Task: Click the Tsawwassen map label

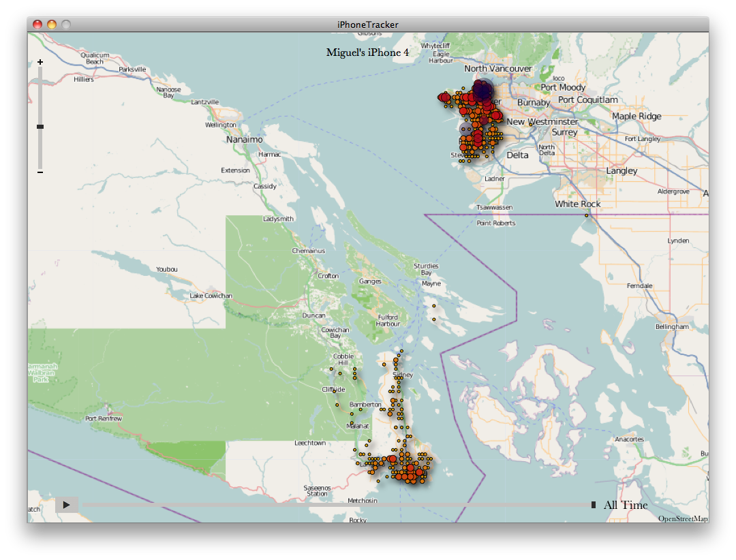Action: tap(494, 208)
